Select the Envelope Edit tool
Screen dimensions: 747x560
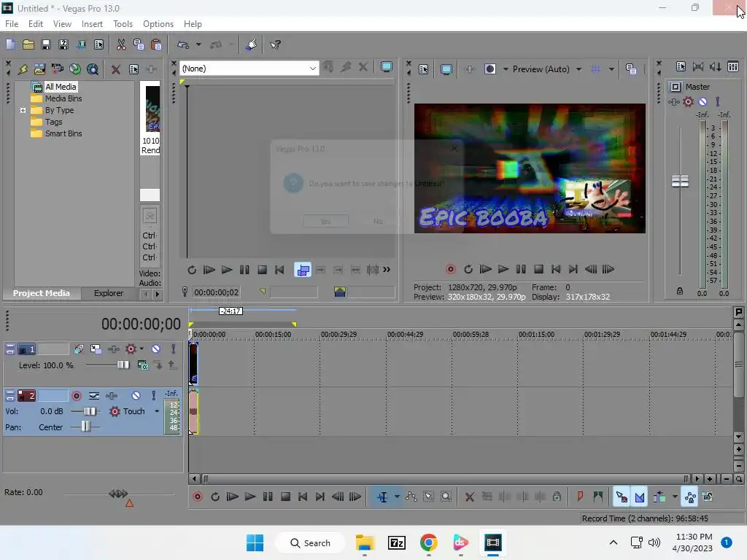point(411,497)
